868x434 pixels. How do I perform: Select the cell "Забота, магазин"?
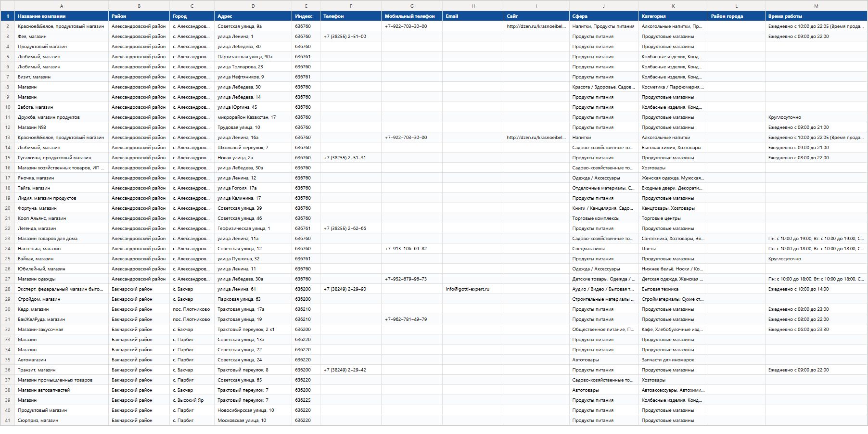click(x=62, y=107)
